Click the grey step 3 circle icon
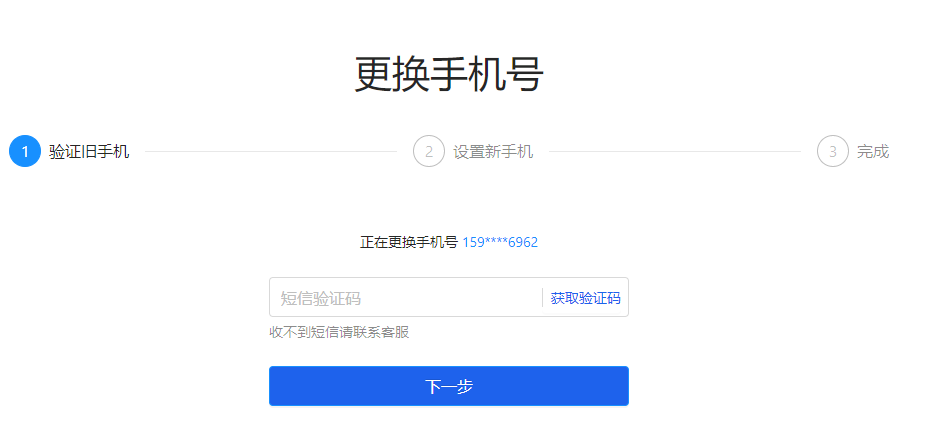Viewport: 934px width, 432px height. (833, 151)
